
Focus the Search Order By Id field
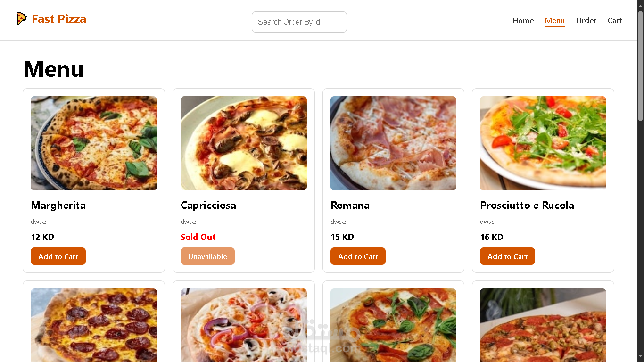(299, 22)
